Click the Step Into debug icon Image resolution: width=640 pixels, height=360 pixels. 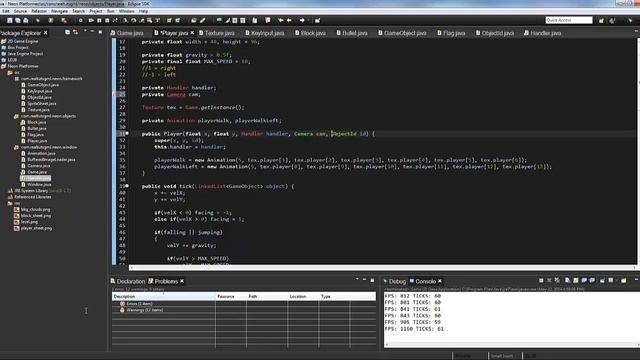pos(125,20)
